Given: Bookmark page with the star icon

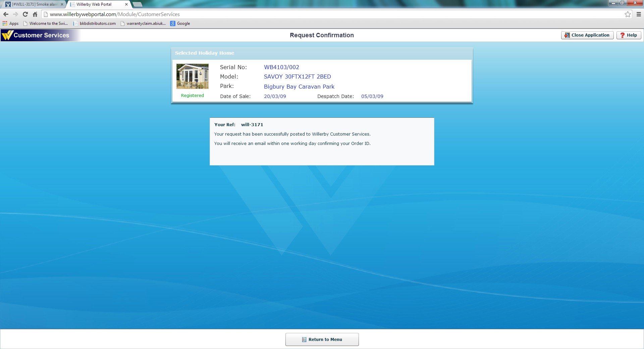Looking at the screenshot, I should (x=628, y=14).
